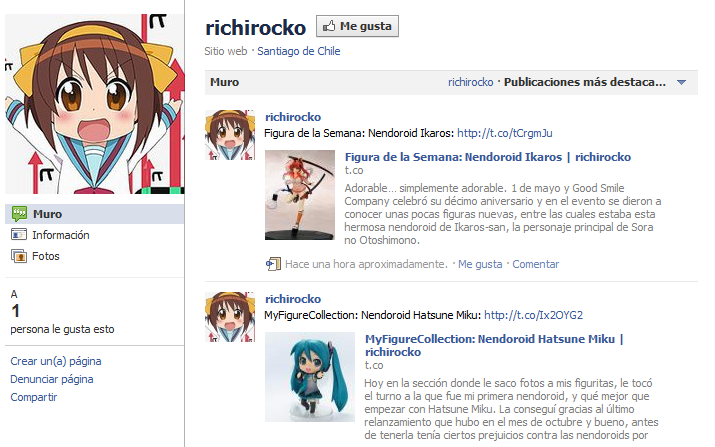
Task: Open the Hatsune Miku figure thumbnail image
Action: click(310, 377)
